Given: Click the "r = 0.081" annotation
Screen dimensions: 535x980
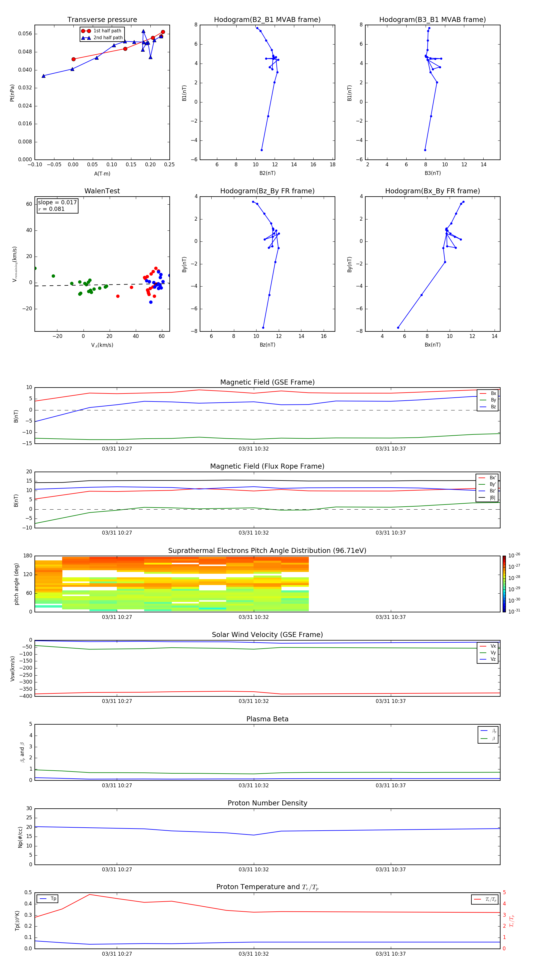Looking at the screenshot, I should tap(51, 209).
